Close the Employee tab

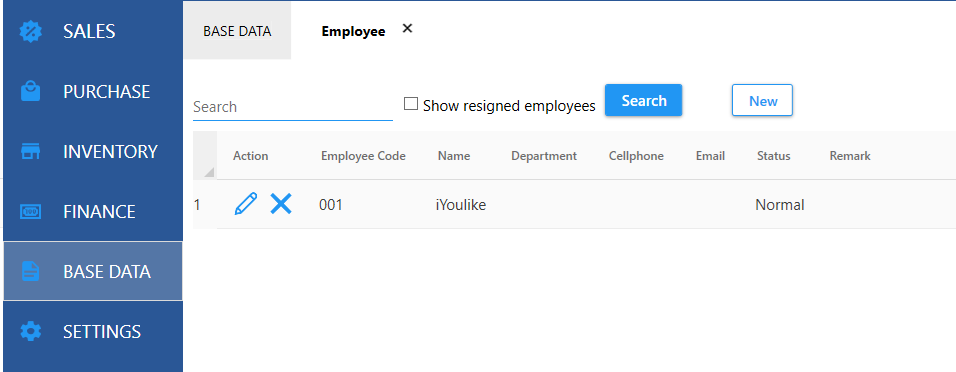click(x=407, y=28)
